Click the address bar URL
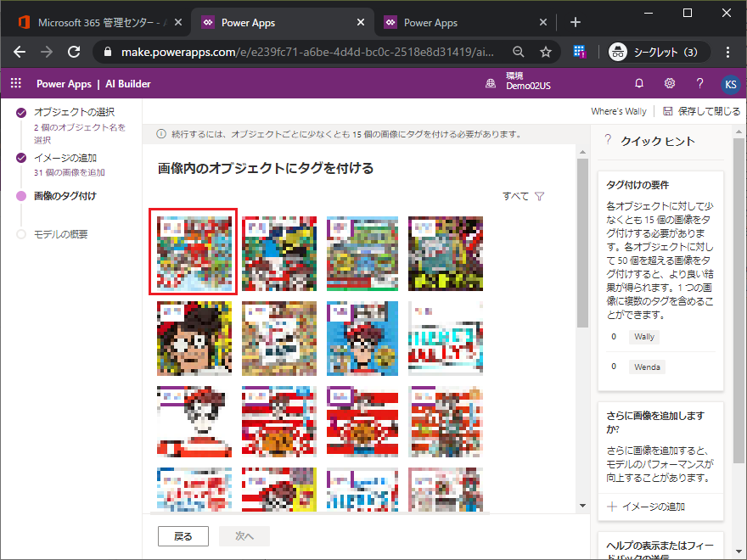Image resolution: width=747 pixels, height=560 pixels. point(307,52)
